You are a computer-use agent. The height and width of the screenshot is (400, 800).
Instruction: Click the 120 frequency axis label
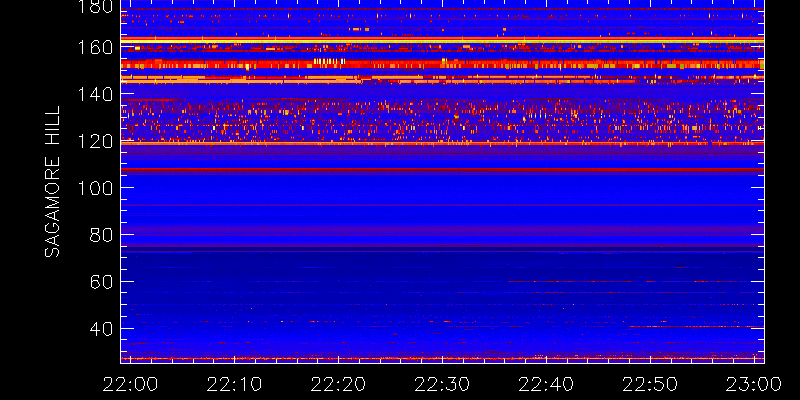coord(96,141)
